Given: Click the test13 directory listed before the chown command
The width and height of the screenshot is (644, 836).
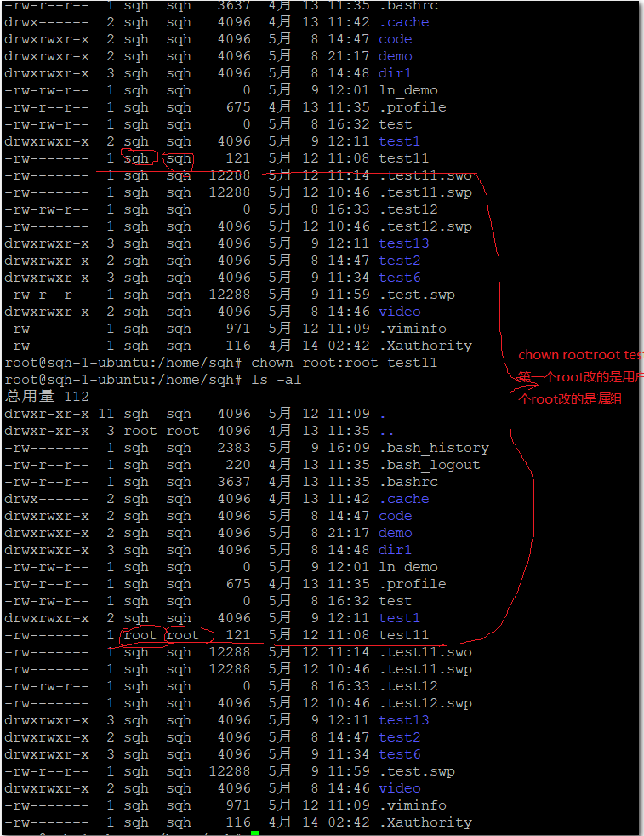Looking at the screenshot, I should tap(404, 243).
